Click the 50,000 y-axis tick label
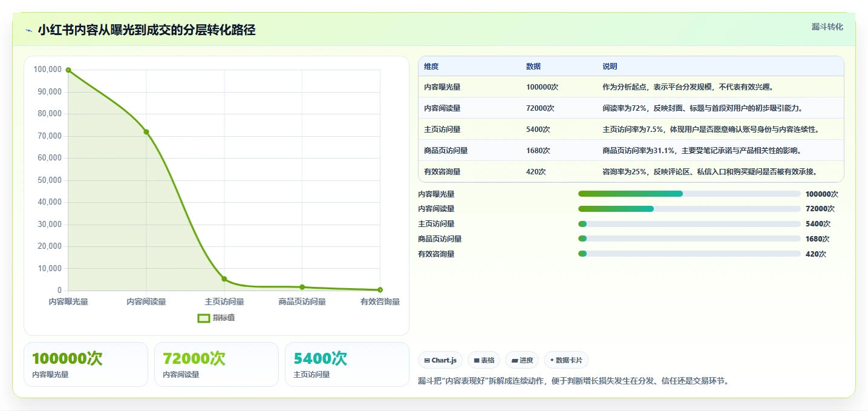This screenshot has width=868, height=411. 49,180
